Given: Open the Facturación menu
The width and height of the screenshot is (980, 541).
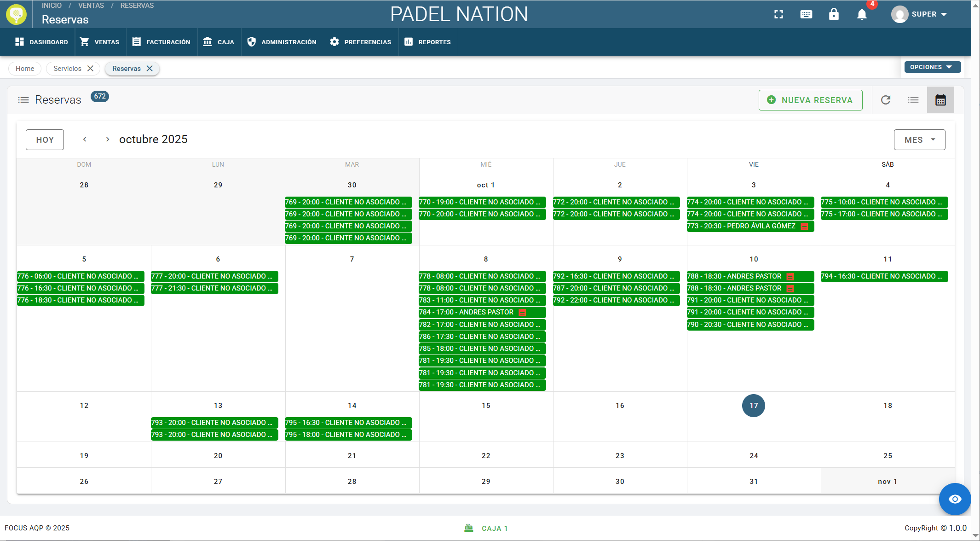Looking at the screenshot, I should pyautogui.click(x=161, y=42).
